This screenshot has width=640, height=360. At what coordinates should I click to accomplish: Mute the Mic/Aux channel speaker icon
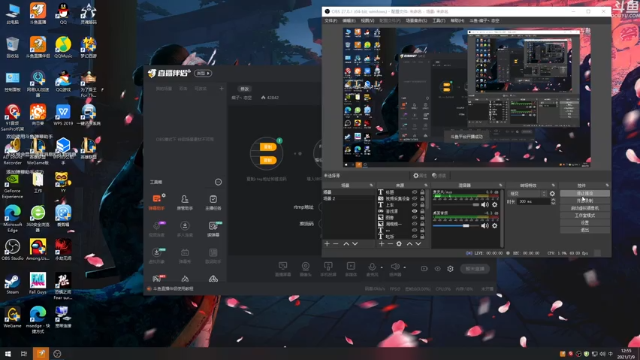[x=484, y=204]
